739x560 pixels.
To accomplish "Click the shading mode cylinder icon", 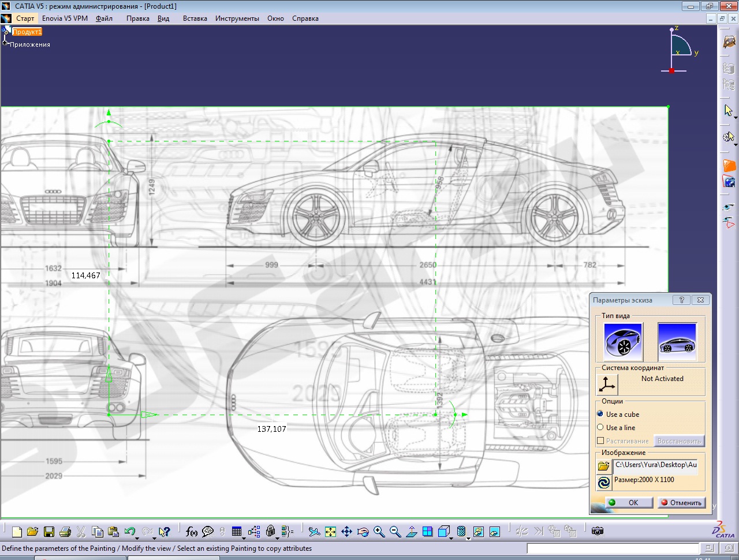I will [x=461, y=532].
